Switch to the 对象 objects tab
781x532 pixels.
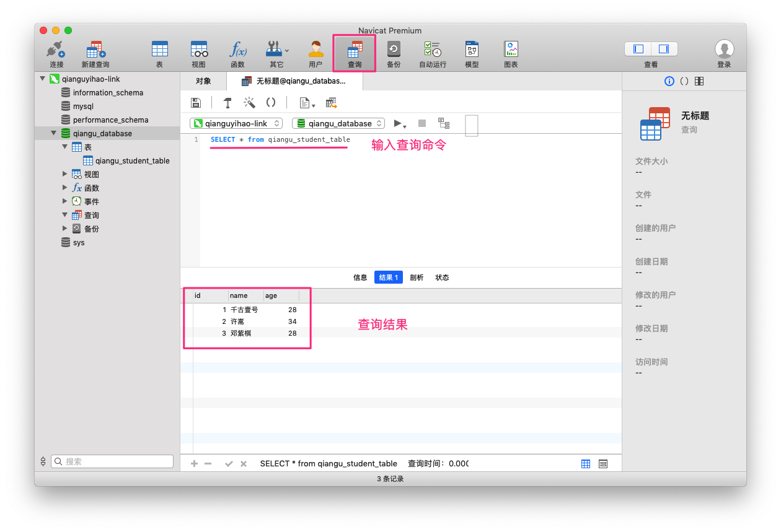click(203, 81)
